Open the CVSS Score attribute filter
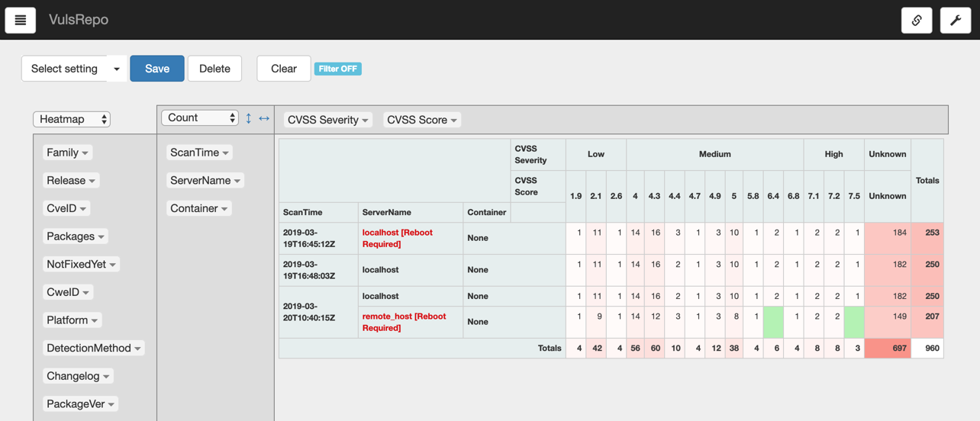Screen dimensions: 980x421 tap(421, 120)
